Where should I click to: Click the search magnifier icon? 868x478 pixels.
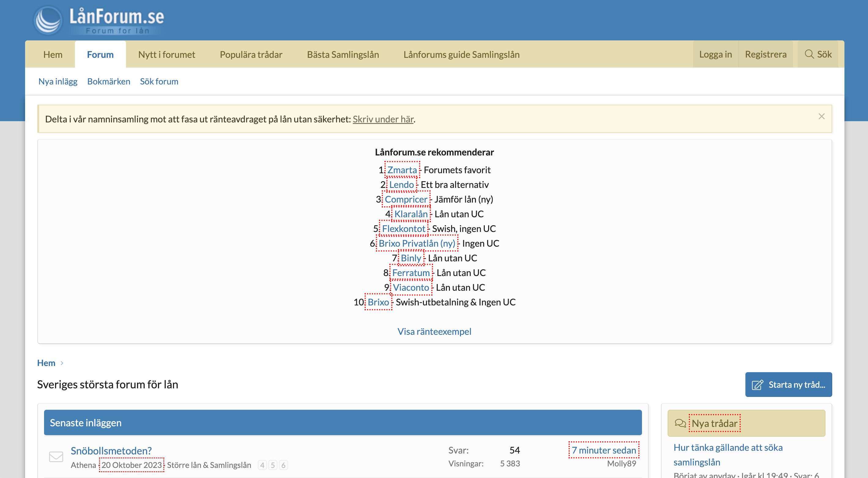[x=809, y=54]
